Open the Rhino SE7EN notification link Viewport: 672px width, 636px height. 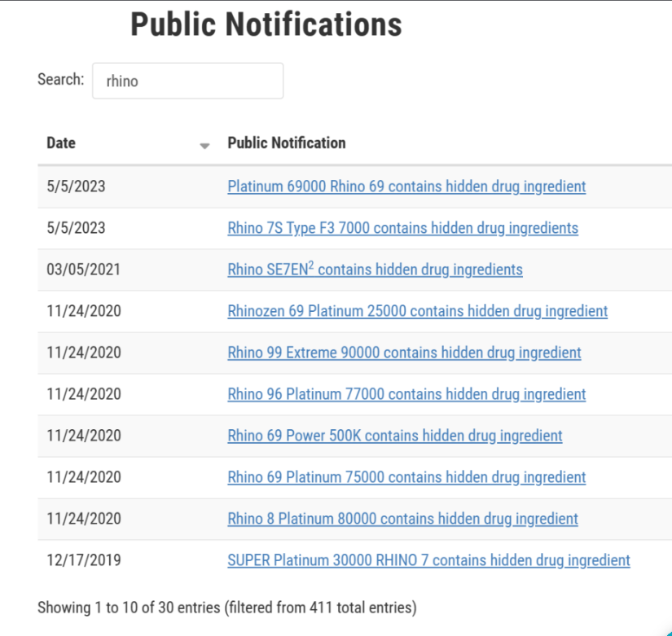click(375, 270)
